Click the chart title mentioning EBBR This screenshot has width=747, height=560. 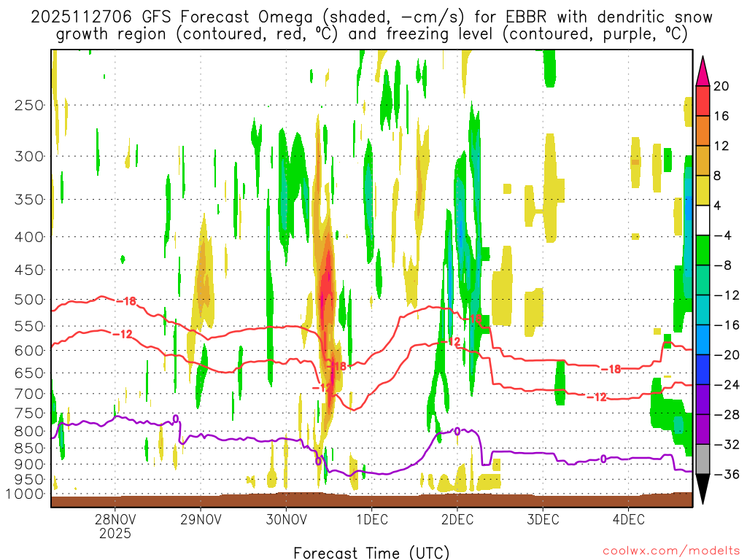(372, 26)
